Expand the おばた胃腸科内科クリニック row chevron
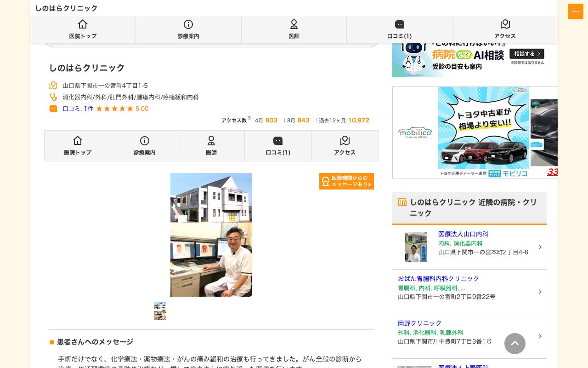588x368 pixels. pyautogui.click(x=540, y=292)
